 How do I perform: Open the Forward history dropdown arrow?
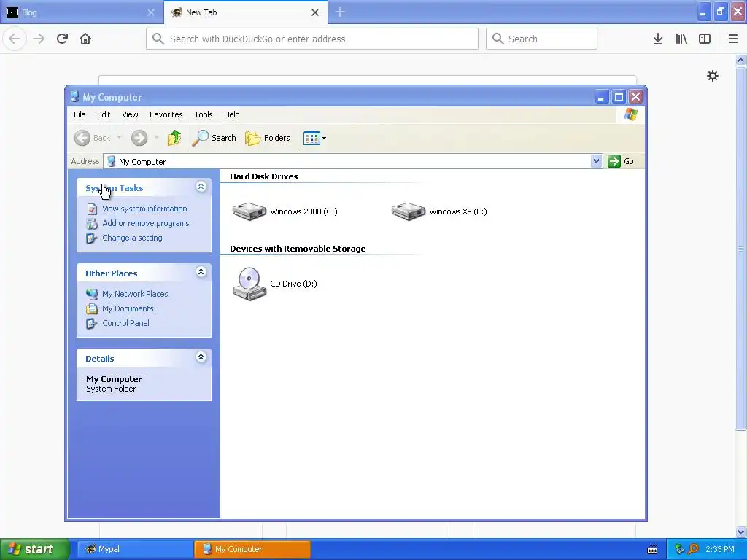(156, 138)
